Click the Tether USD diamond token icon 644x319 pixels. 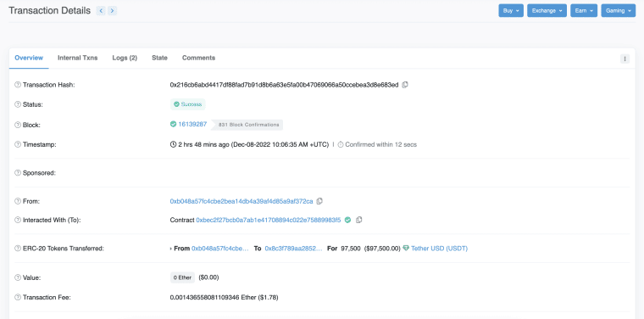click(406, 249)
